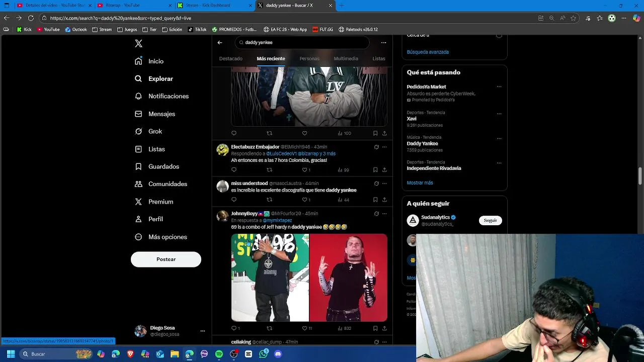644x362 pixels.
Task: Click the X logo in sidebar
Action: click(138, 44)
